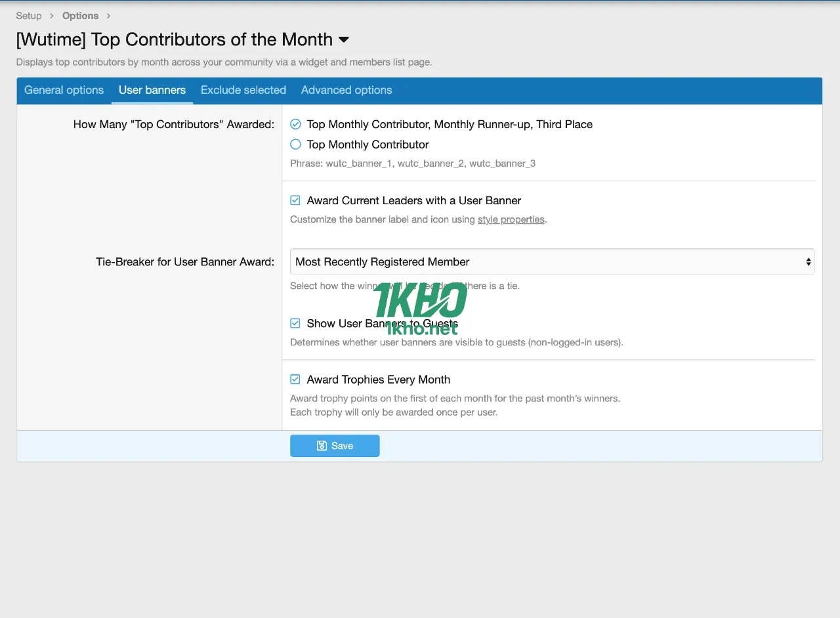
Task: Click the checked radio icon beside first award option
Action: (295, 123)
